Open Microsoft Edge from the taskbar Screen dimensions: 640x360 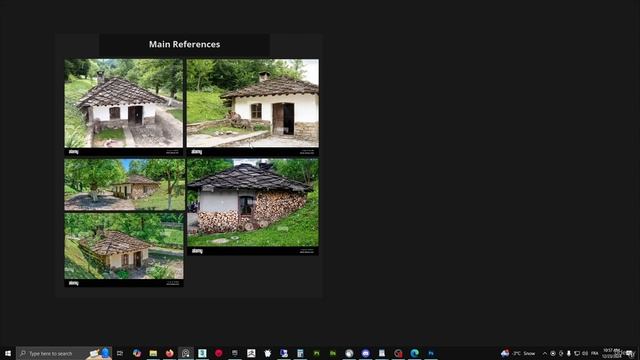[414, 353]
